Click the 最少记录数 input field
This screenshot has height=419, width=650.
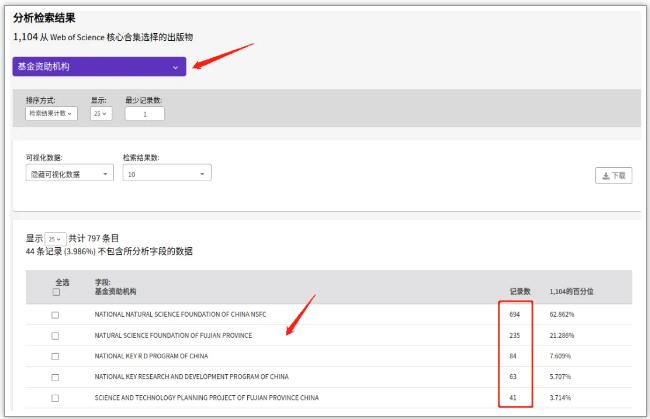[145, 114]
